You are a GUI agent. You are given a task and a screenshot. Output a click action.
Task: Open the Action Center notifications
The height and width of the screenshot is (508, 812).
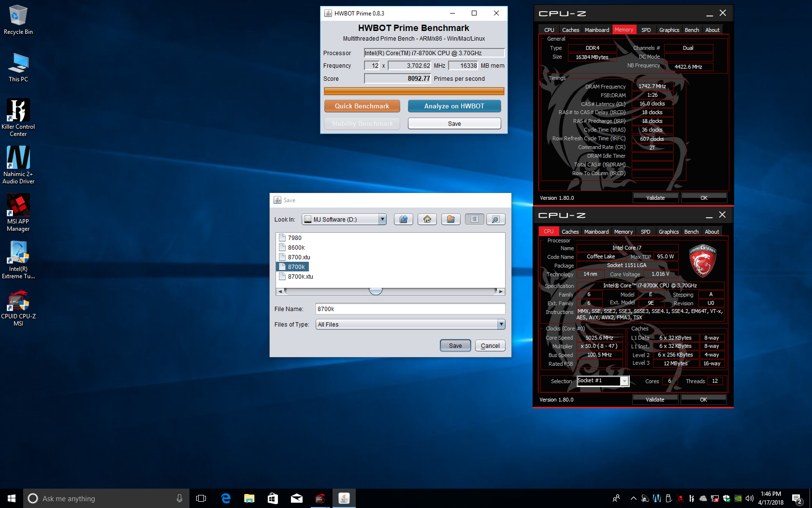click(x=797, y=498)
